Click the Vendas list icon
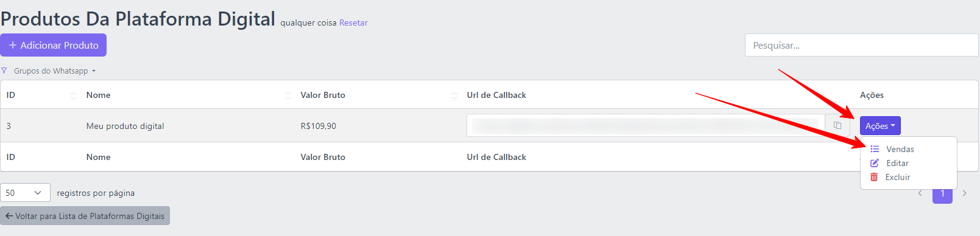 click(875, 149)
